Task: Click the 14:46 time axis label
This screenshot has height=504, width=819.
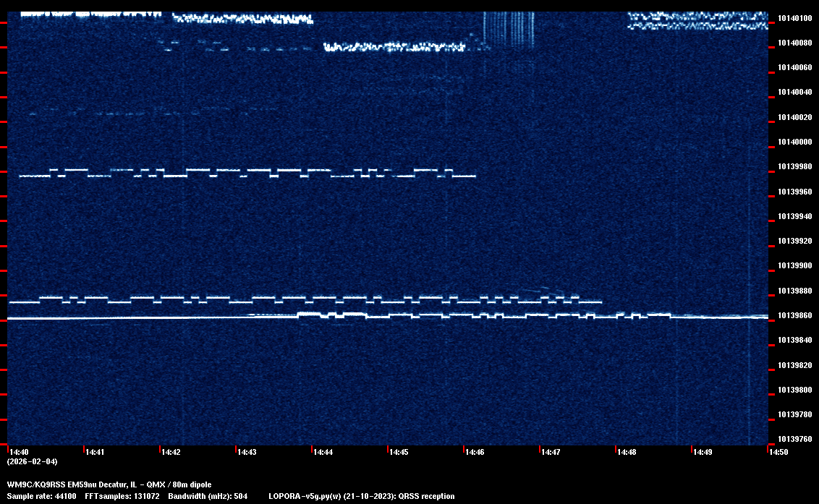Action: pyautogui.click(x=475, y=452)
